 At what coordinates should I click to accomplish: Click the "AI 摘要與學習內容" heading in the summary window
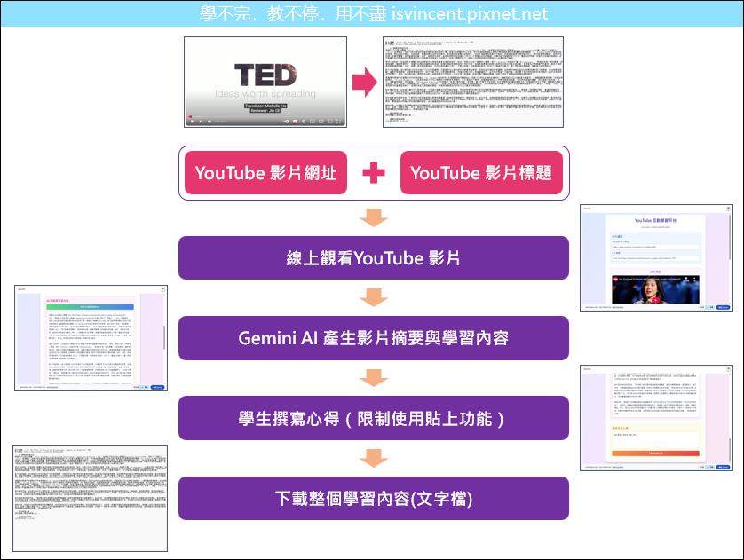(58, 301)
